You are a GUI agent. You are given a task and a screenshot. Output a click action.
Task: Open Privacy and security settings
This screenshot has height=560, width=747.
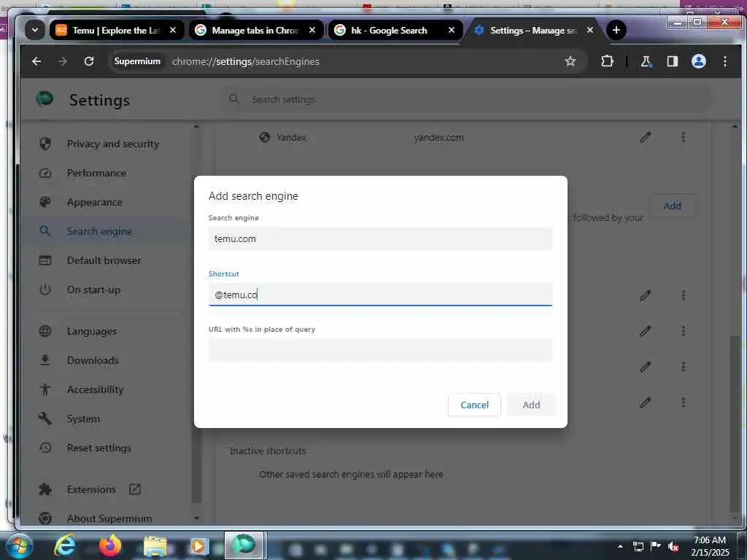tap(112, 144)
